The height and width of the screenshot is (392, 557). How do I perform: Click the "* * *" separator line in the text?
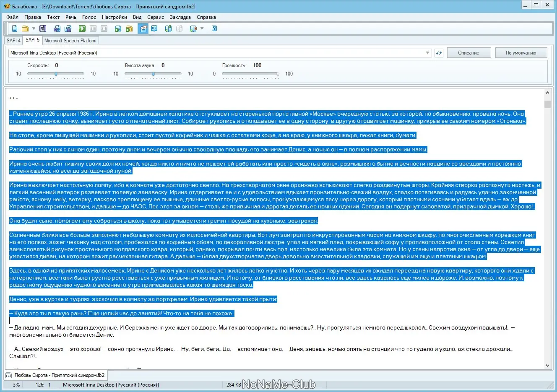[x=14, y=99]
